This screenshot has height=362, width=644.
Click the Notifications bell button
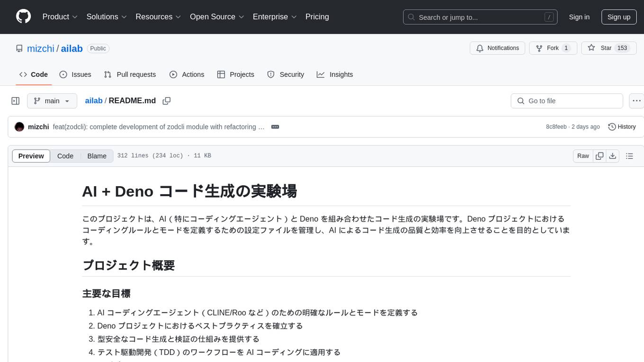click(x=497, y=48)
